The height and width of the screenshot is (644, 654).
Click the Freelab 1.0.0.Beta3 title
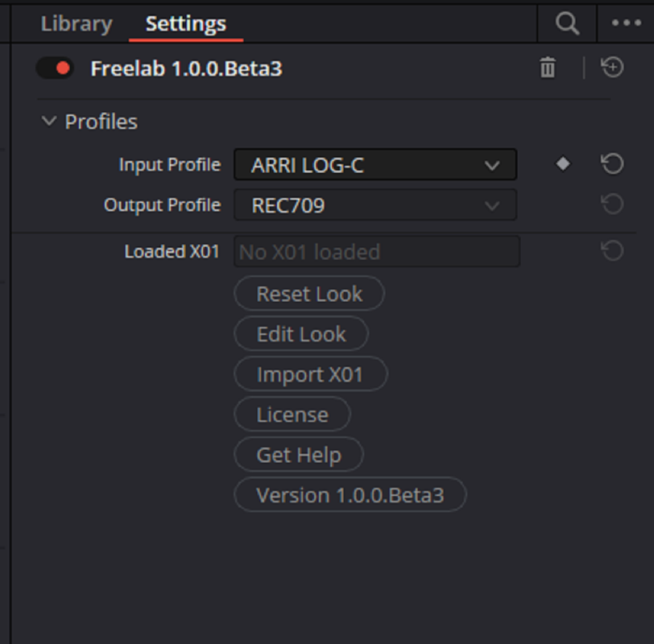(186, 68)
